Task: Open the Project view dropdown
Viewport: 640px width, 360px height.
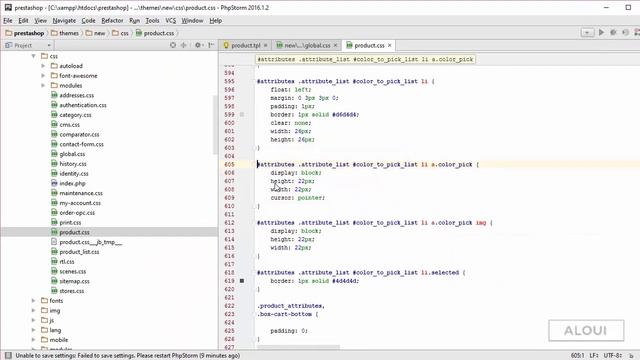Action: 49,45
